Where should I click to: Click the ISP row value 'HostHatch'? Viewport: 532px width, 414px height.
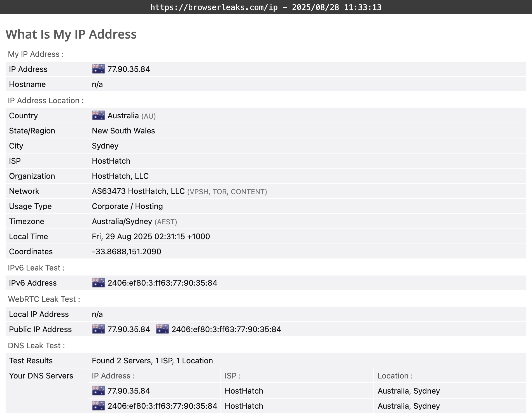coord(111,161)
